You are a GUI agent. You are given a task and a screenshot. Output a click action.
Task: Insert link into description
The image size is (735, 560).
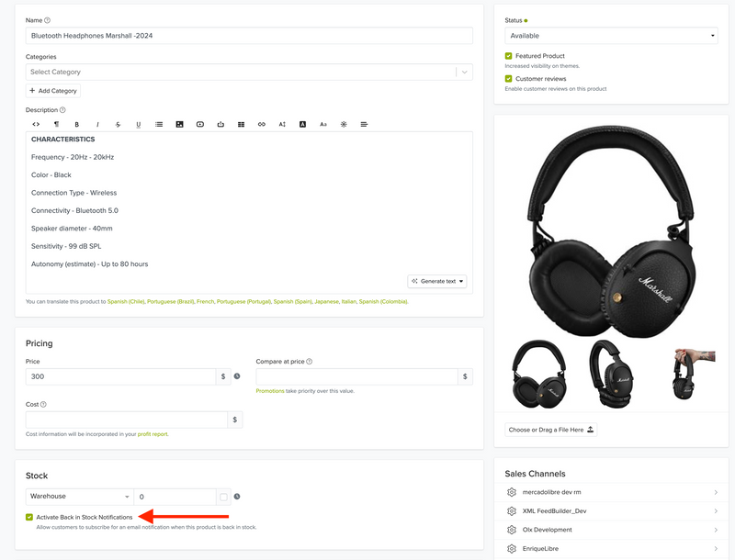point(262,124)
